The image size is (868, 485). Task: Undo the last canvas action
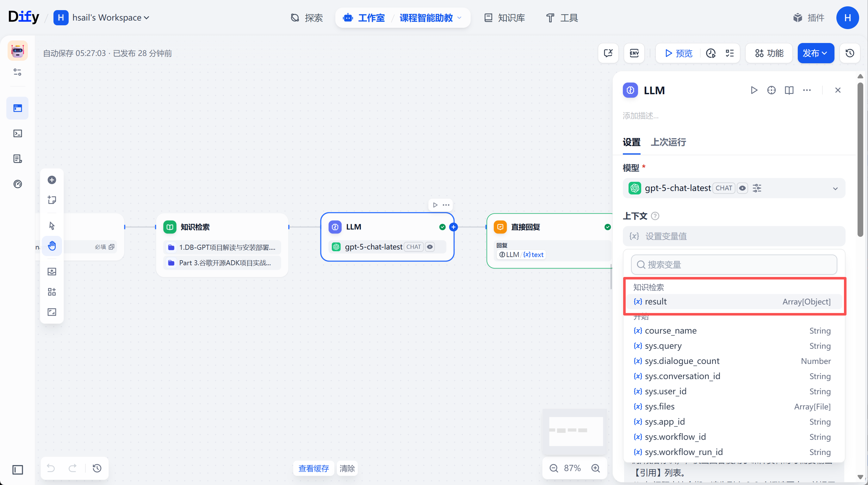point(51,468)
